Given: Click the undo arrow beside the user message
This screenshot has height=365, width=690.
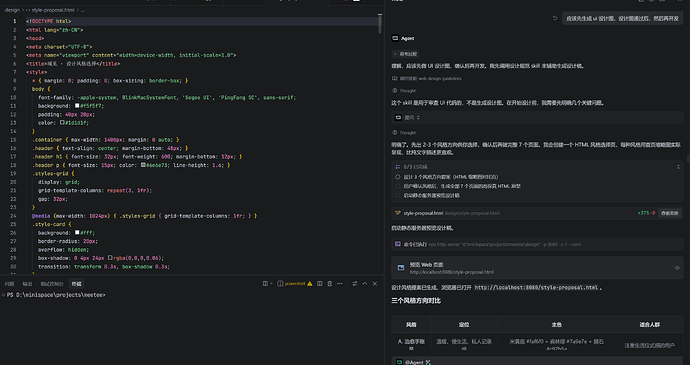Looking at the screenshot, I should click(555, 18).
